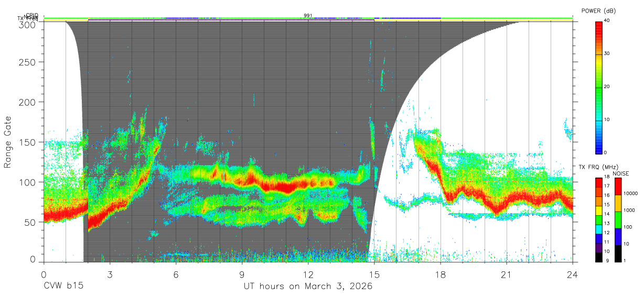Pick the yellow 14-15 MHz TX FRQ swatch
The height and width of the screenshot is (297, 644).
tap(599, 211)
